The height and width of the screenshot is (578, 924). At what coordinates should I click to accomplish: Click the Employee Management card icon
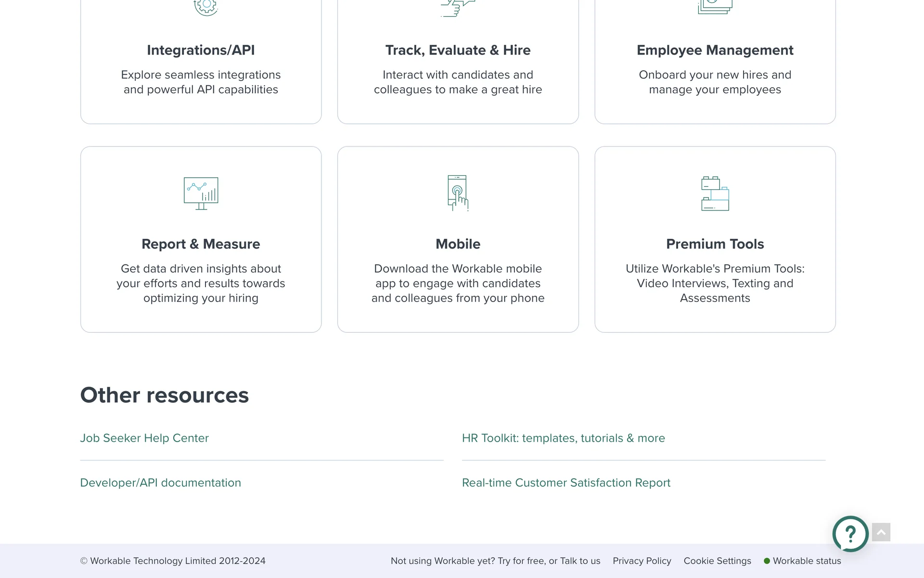click(715, 7)
